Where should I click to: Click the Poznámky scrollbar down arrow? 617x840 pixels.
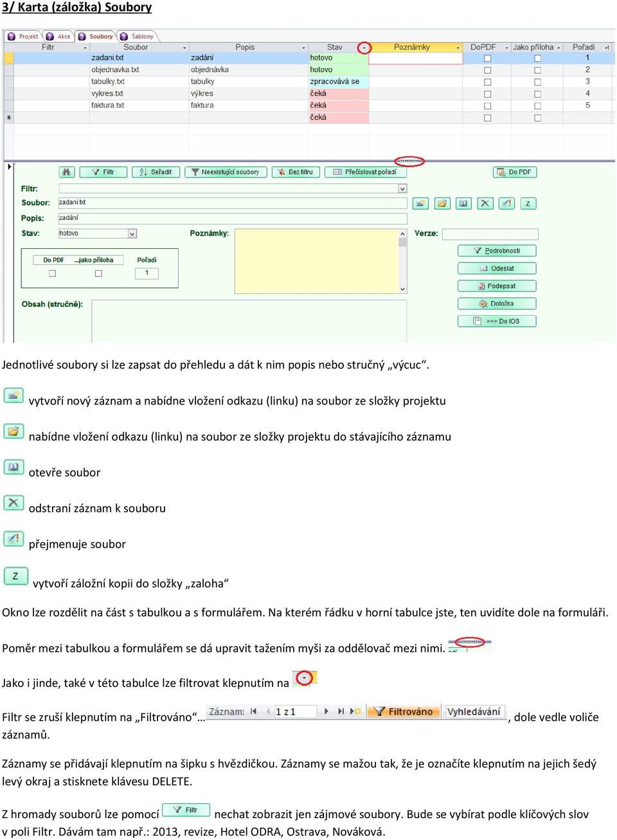click(403, 289)
